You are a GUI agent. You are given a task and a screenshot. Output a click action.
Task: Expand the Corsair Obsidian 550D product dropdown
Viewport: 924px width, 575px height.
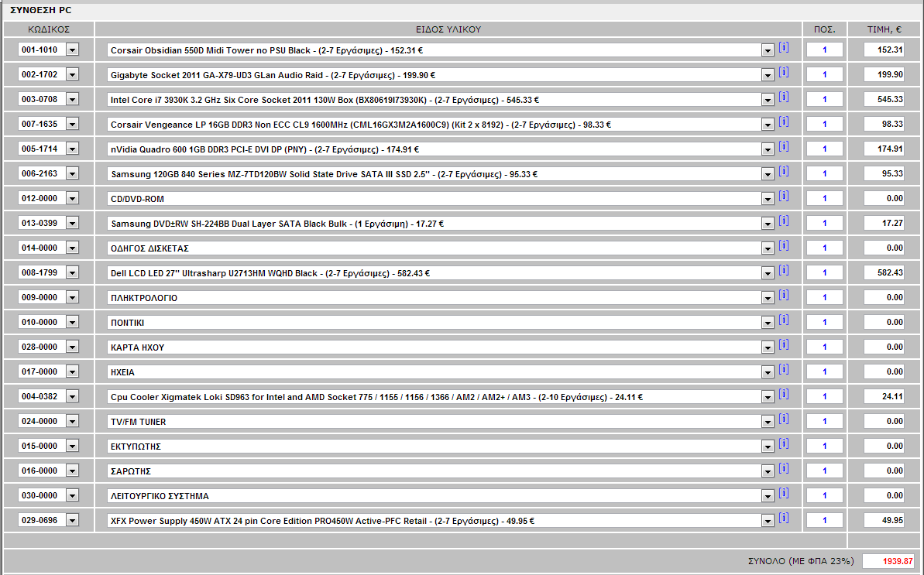[768, 50]
